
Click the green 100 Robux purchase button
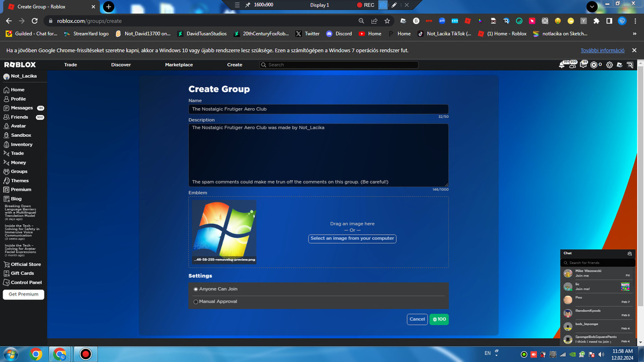(x=439, y=319)
